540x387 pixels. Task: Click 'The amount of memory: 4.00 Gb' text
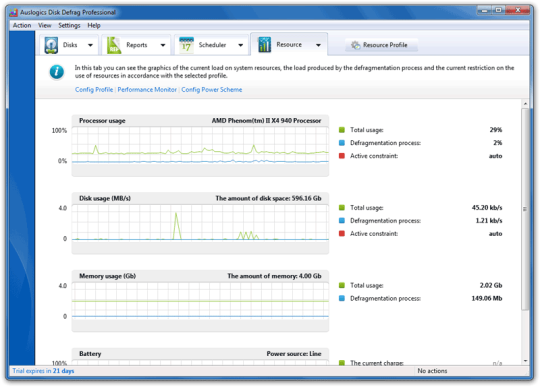point(274,276)
